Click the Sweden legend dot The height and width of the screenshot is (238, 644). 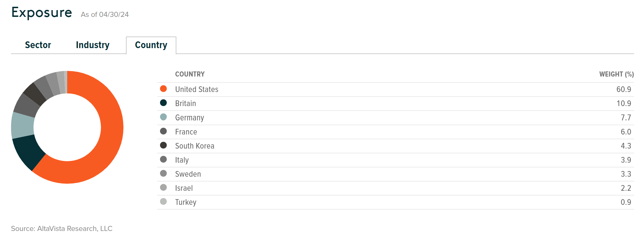163,174
